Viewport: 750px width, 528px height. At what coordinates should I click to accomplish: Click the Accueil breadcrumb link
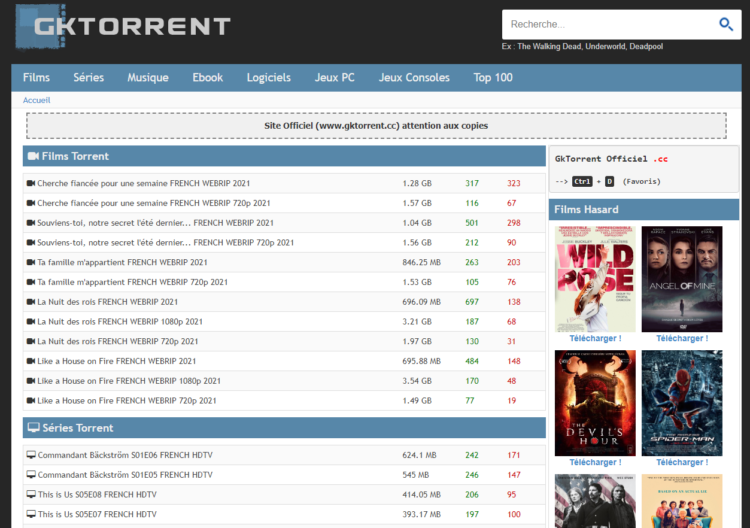[36, 100]
